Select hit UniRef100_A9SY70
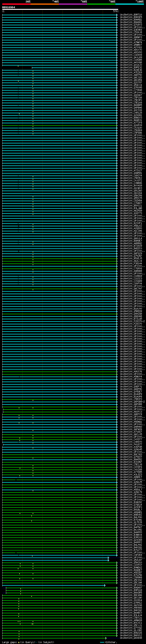Image resolution: width=146 pixels, height=644 pixels. click(131, 50)
